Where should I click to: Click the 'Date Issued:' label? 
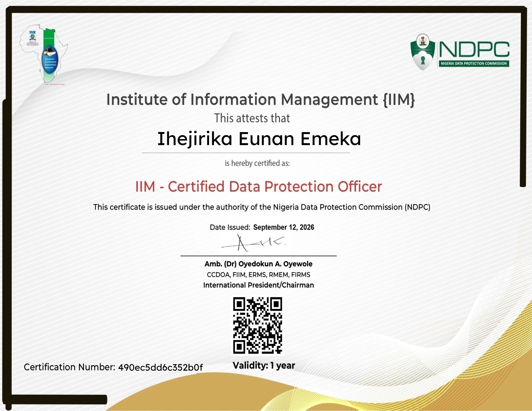[x=230, y=227]
